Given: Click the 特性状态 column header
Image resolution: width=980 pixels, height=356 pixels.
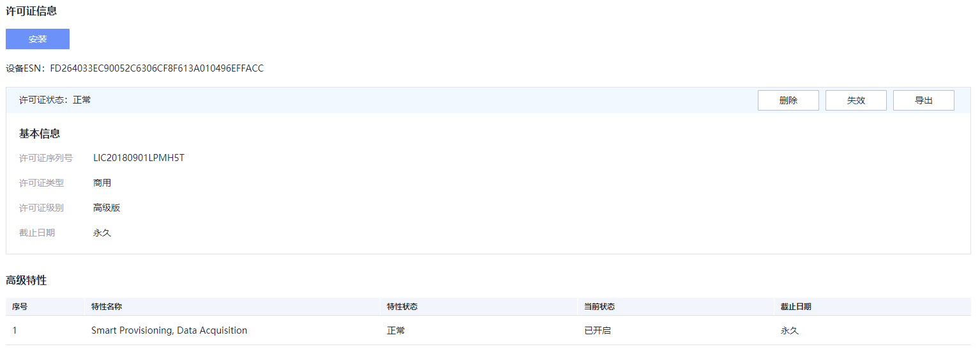Looking at the screenshot, I should click(x=402, y=307).
